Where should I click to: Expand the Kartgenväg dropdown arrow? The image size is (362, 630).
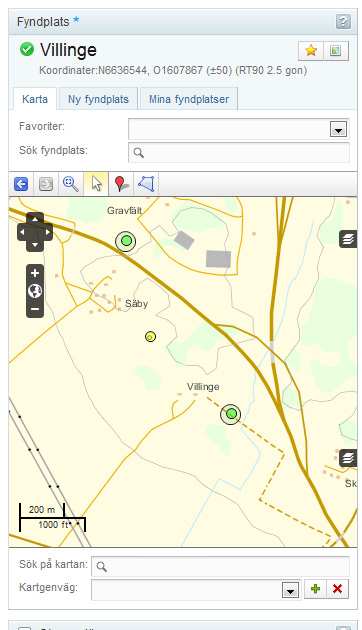click(290, 590)
